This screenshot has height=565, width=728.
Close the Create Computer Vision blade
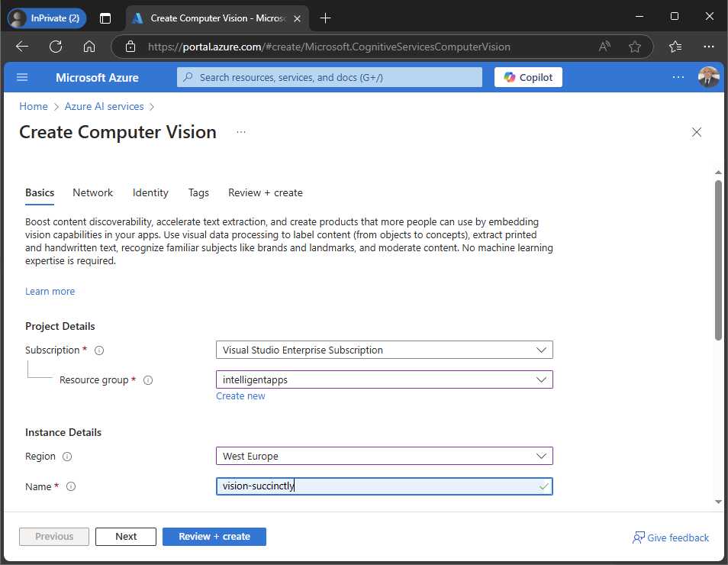tap(697, 132)
